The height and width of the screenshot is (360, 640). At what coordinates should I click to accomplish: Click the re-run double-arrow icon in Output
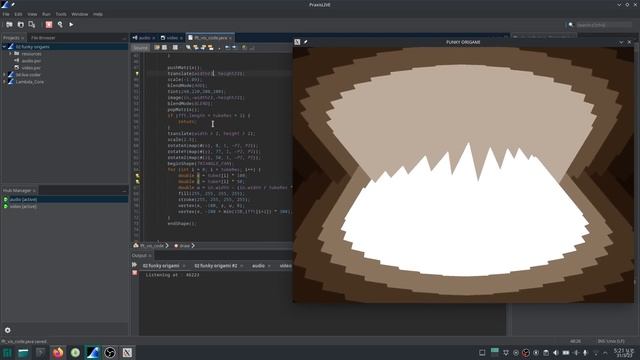[134, 265]
